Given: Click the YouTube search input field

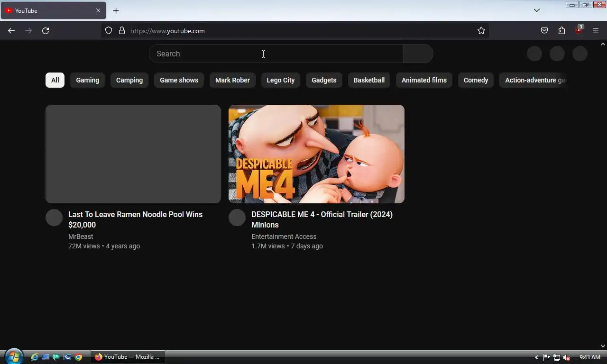Looking at the screenshot, I should pos(276,54).
